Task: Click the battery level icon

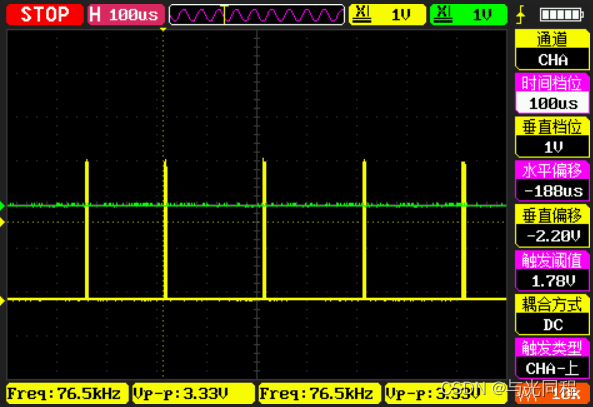Action: tap(562, 15)
